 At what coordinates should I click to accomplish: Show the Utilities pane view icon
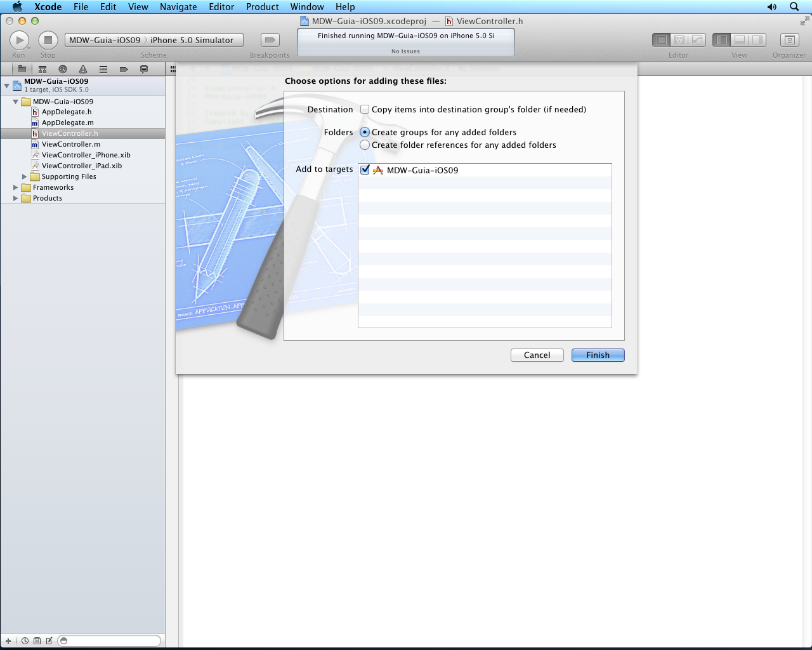pos(757,40)
